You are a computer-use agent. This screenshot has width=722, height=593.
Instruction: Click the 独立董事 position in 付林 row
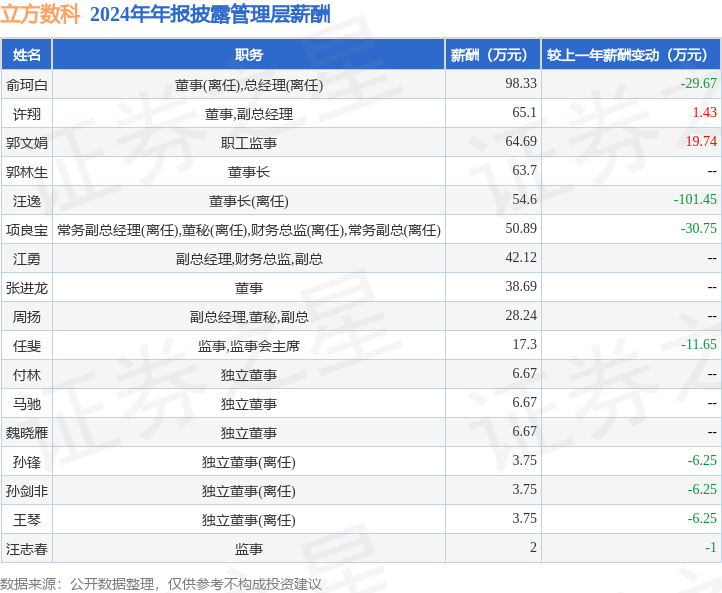point(249,375)
